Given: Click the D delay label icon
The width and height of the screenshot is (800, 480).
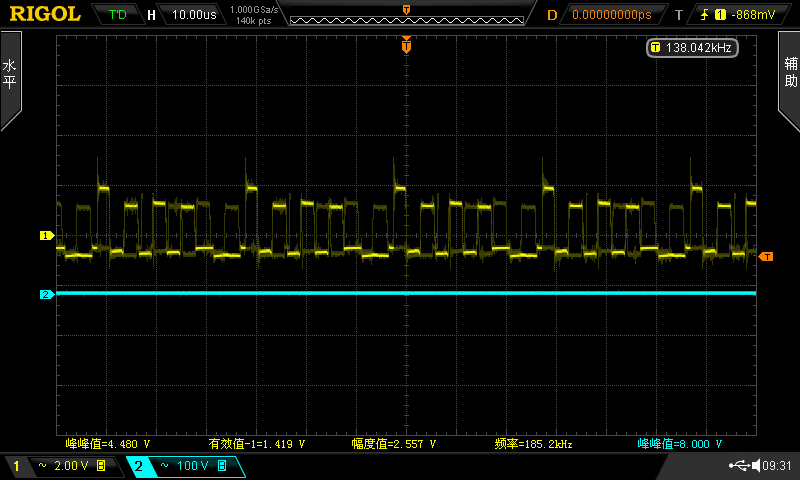Looking at the screenshot, I should point(552,15).
